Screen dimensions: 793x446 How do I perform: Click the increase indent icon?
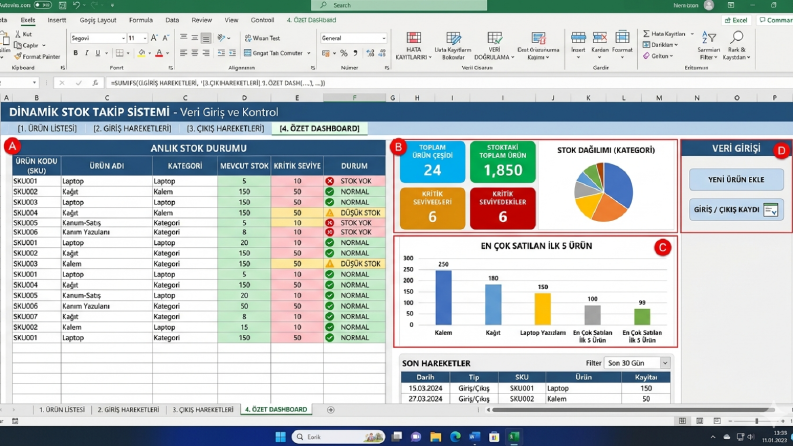[233, 53]
